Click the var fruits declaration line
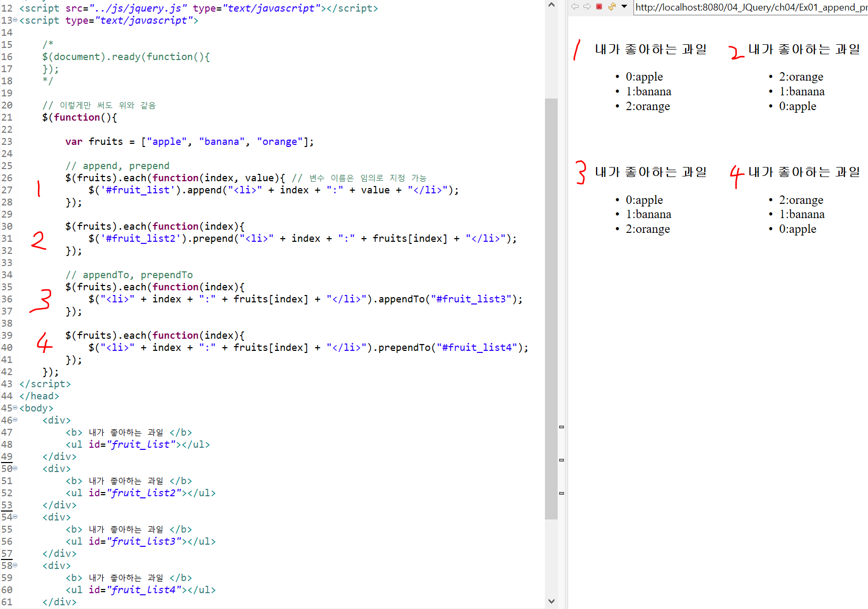Screen dimensions: 868x609 click(190, 142)
